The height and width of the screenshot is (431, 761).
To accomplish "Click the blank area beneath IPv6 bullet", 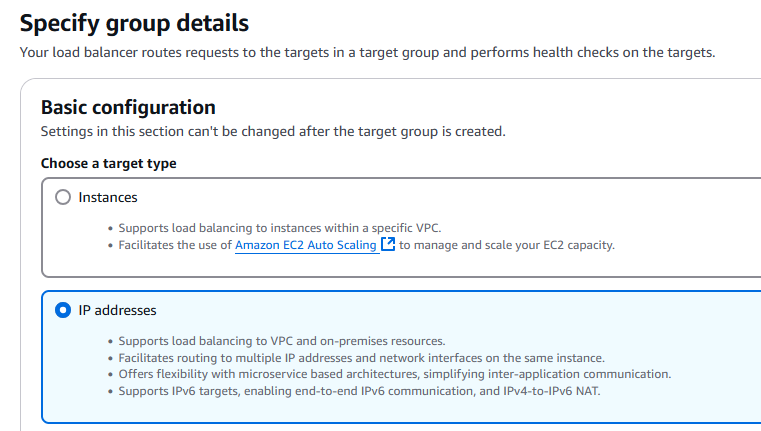I will pos(388,411).
